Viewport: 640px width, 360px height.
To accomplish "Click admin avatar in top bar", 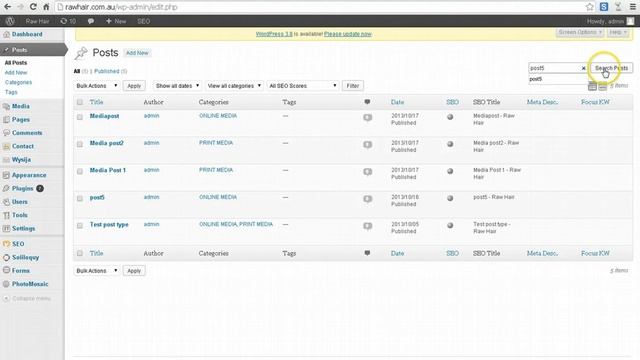I will 631,21.
